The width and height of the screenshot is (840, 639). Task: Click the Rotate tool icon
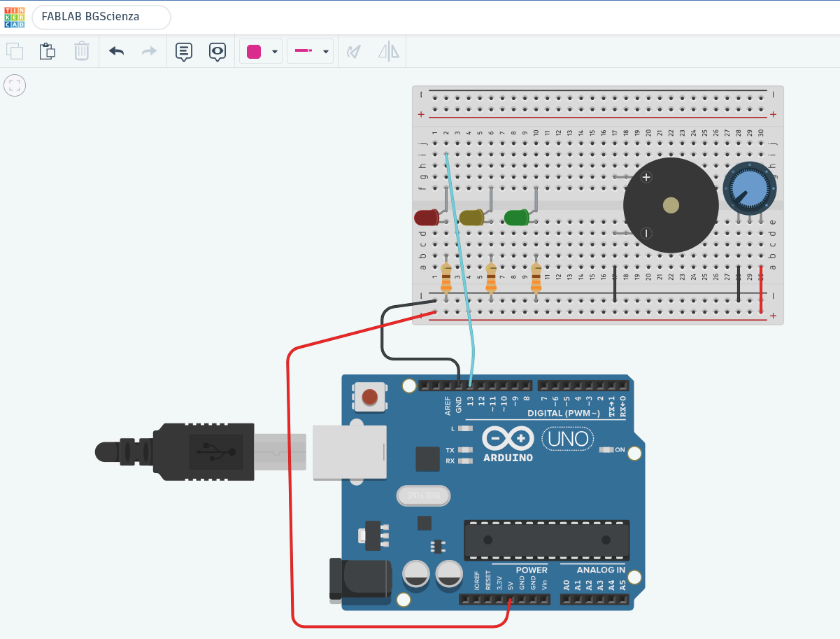355,51
